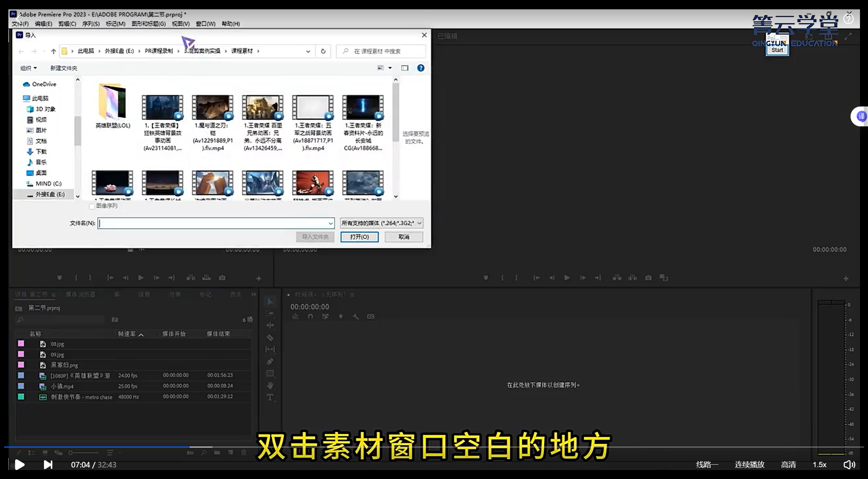Screen dimensions: 868x479
Task: Click the refresh button in import dialog
Action: [x=323, y=51]
